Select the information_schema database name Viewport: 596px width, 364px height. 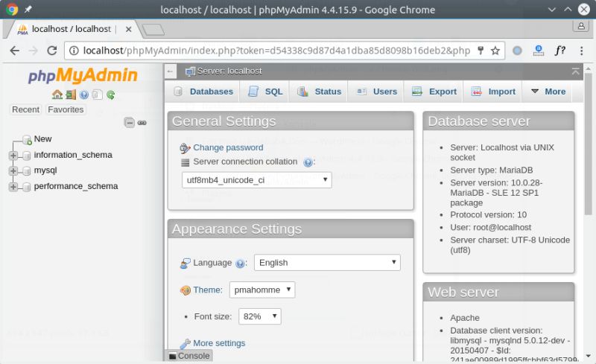(x=73, y=155)
